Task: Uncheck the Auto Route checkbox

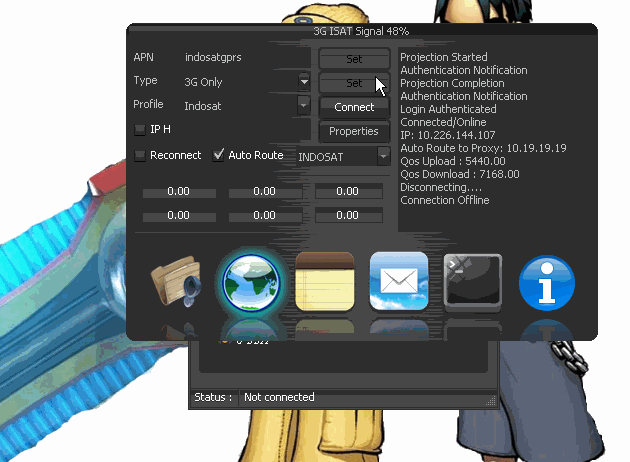Action: click(x=218, y=155)
